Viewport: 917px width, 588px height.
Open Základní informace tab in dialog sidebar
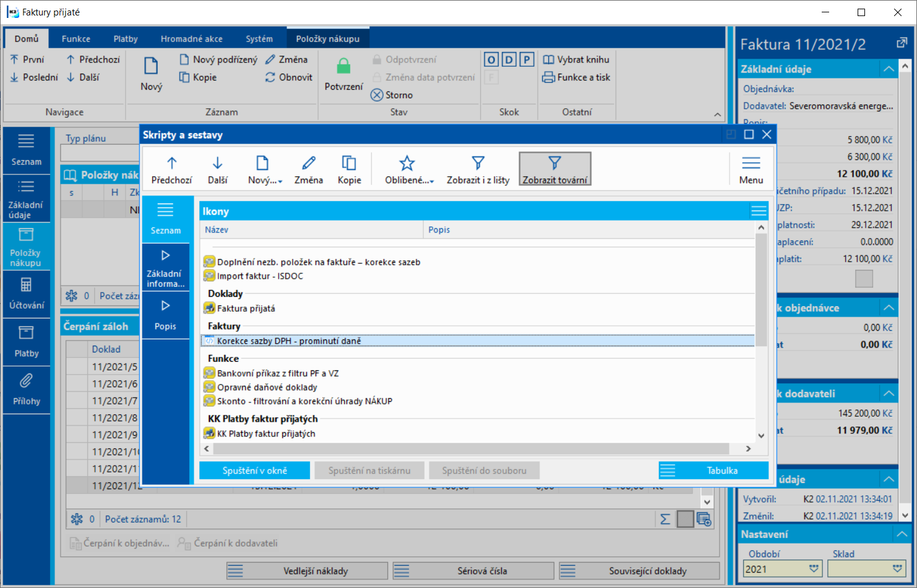[x=165, y=268]
